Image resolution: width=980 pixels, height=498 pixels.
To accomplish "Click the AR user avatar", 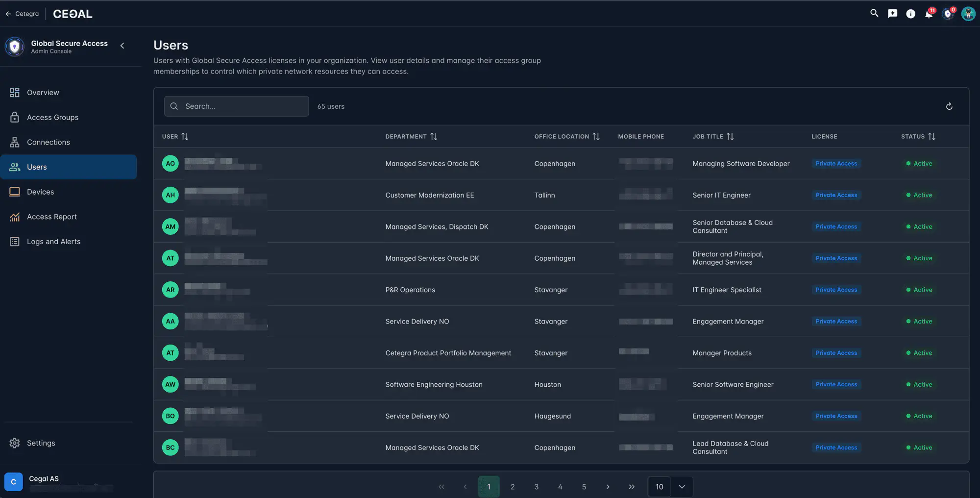I will [171, 290].
